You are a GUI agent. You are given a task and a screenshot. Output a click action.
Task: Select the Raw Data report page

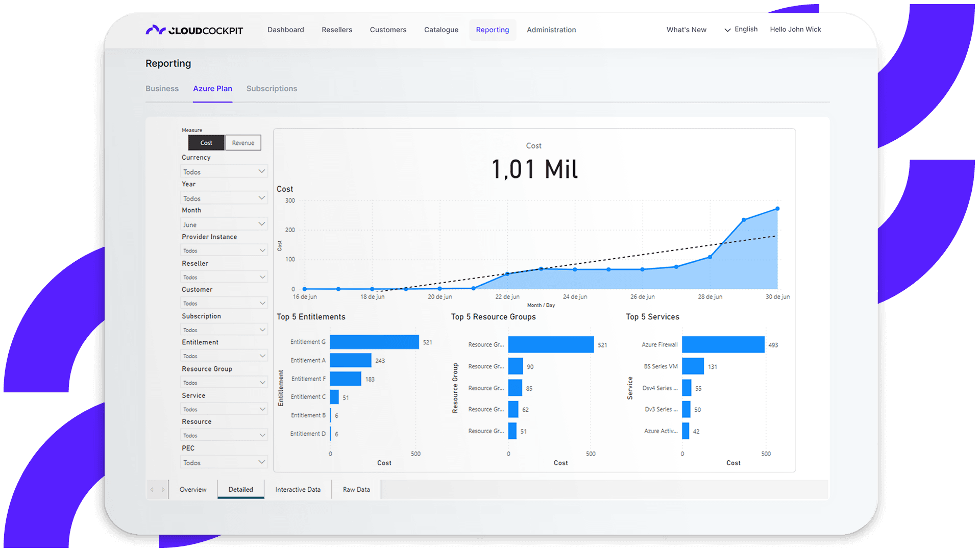click(x=356, y=490)
